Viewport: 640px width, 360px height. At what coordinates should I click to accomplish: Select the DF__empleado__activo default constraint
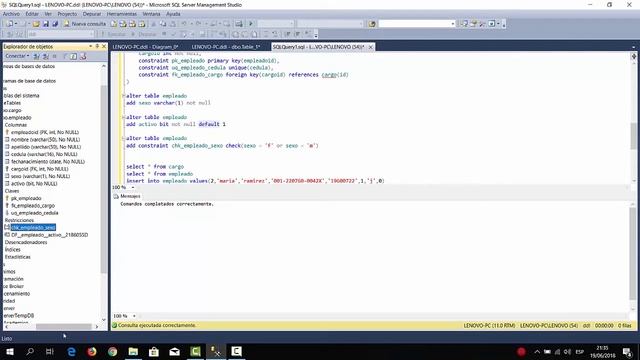[x=49, y=235]
